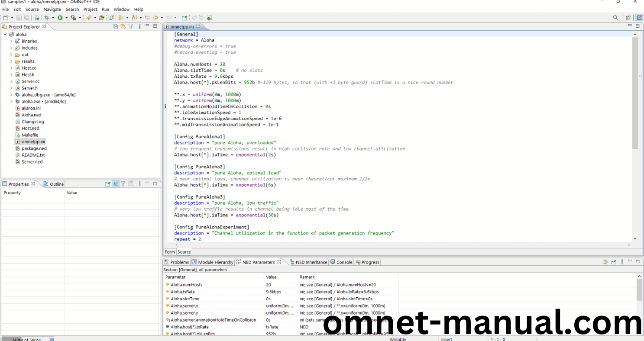Click the yellow Back navigation arrow
The image size is (644, 341).
pos(155,18)
